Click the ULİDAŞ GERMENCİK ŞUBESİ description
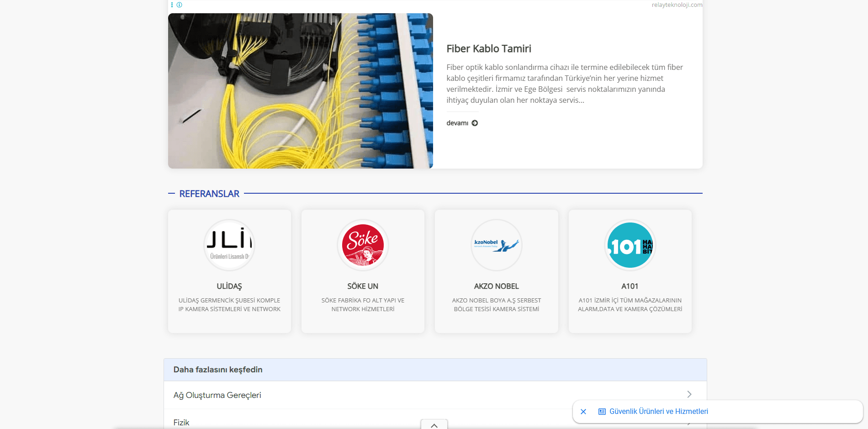Image resolution: width=868 pixels, height=429 pixels. pyautogui.click(x=229, y=305)
